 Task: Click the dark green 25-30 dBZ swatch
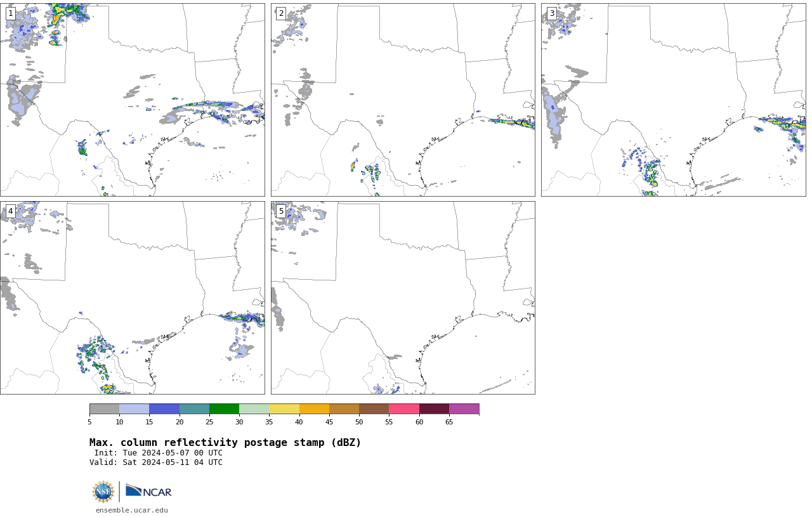coord(224,409)
